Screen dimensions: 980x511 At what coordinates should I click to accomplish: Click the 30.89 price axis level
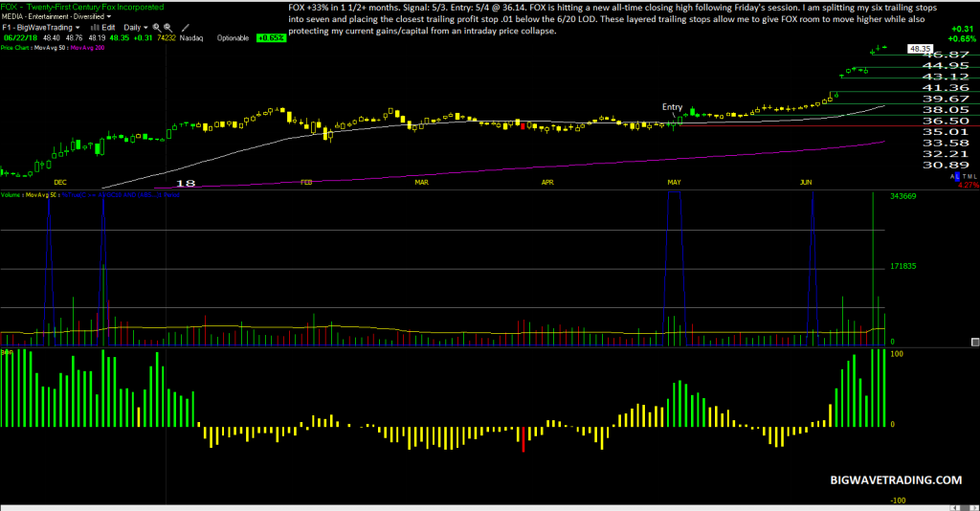pos(946,165)
